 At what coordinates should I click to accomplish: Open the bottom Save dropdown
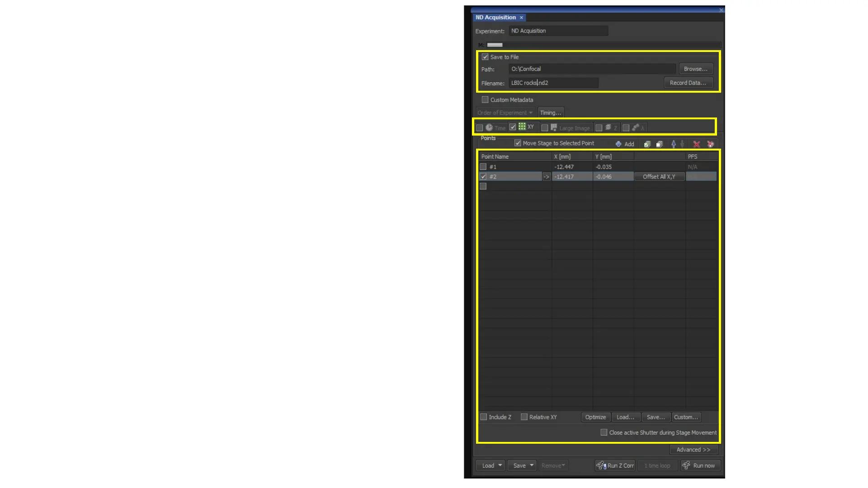522,465
